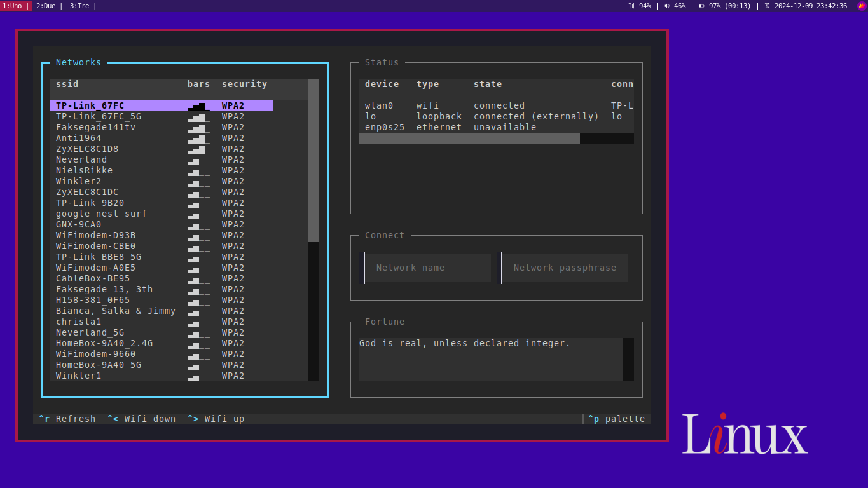Screen dimensions: 868x488
Task: Focus the Network name input field
Action: (427, 268)
